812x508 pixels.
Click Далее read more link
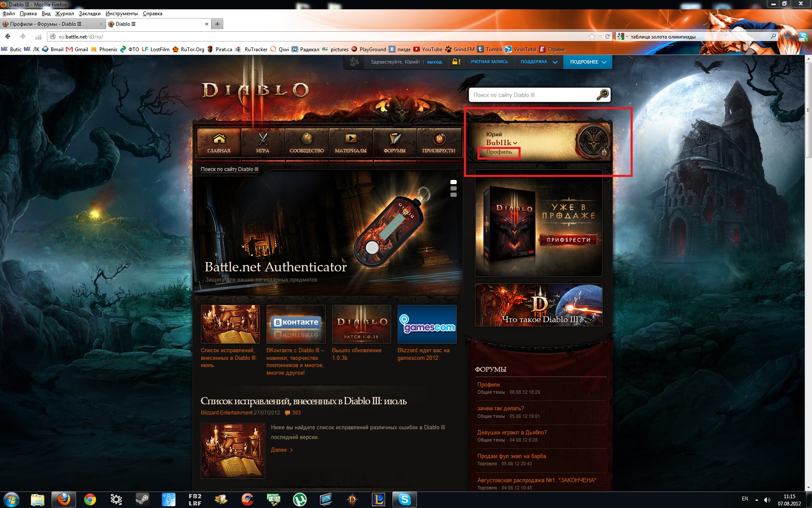coord(282,450)
